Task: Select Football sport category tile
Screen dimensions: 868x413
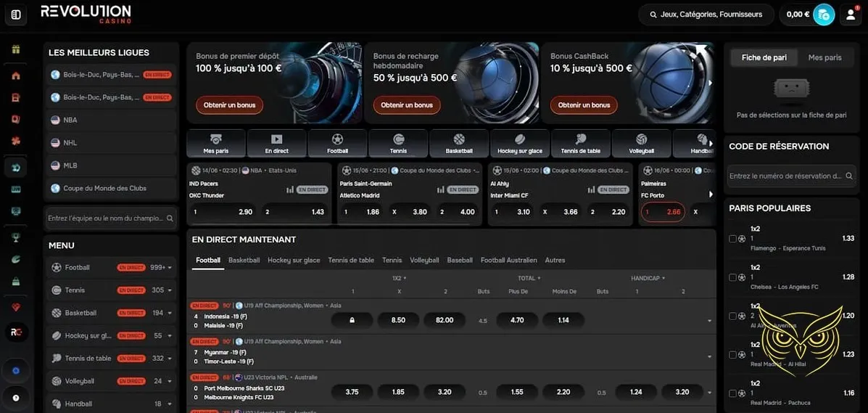Action: 338,144
